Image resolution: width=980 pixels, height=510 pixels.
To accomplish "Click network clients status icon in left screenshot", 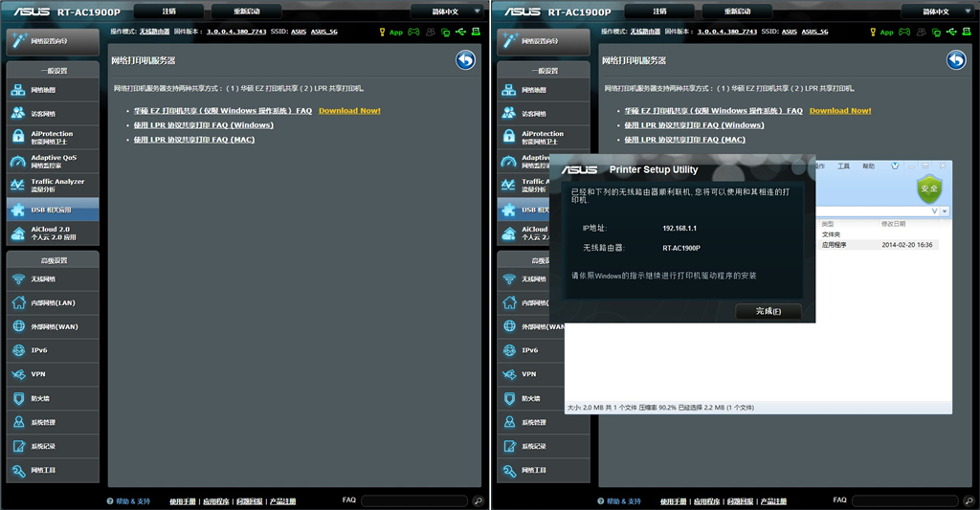I will (x=446, y=32).
